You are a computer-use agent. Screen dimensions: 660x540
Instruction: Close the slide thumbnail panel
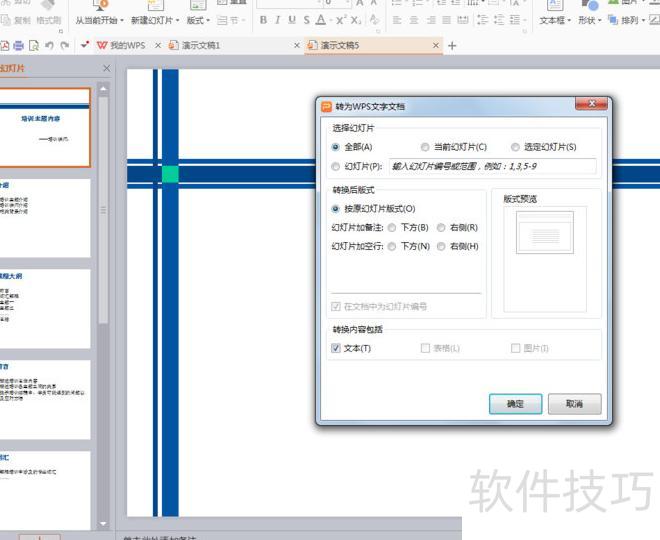point(106,68)
